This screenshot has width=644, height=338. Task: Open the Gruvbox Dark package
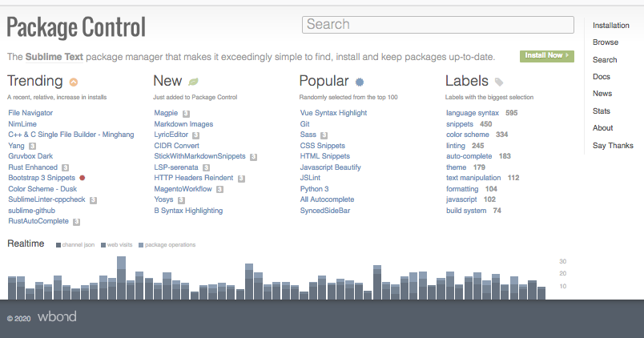[30, 156]
